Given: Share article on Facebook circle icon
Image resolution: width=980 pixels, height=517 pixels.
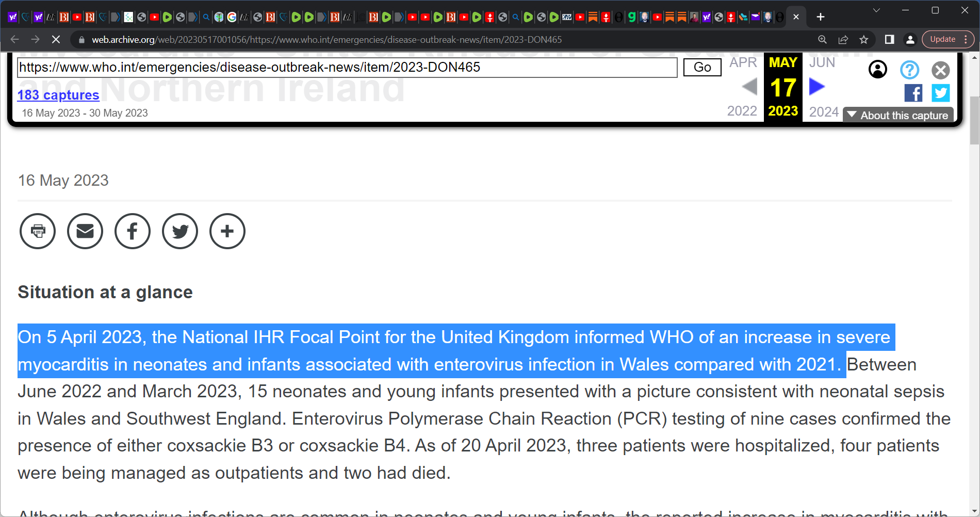Looking at the screenshot, I should click(133, 231).
